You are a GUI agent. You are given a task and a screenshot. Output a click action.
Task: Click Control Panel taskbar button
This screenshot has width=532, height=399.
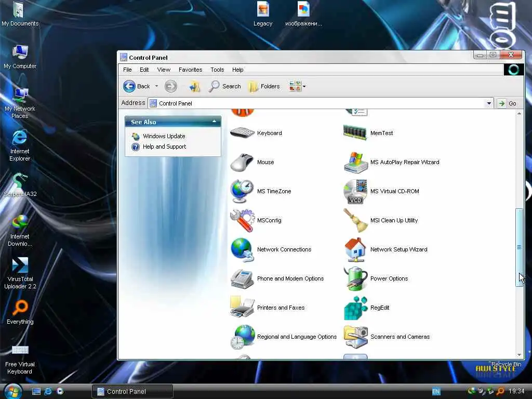[x=132, y=392]
